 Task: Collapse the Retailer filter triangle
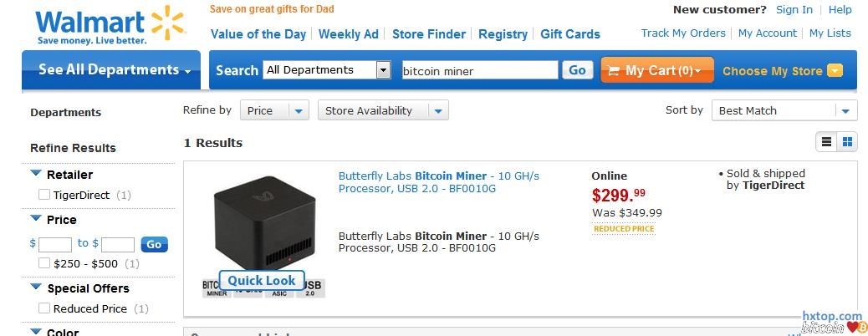click(x=36, y=174)
